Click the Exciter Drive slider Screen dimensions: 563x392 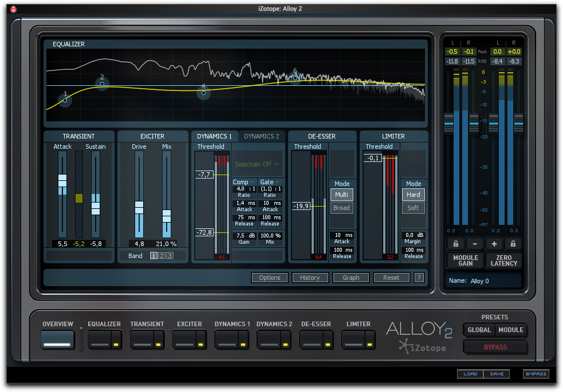139,208
